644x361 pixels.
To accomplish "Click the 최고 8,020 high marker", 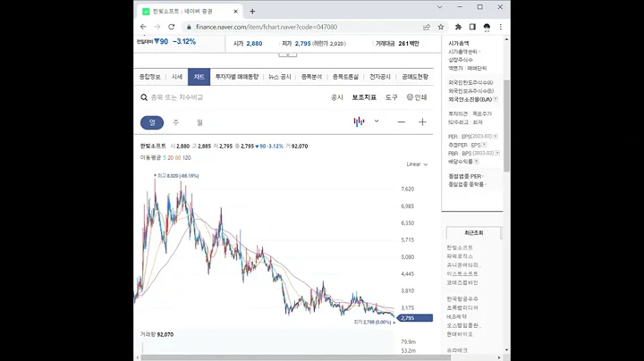I will click(176, 175).
